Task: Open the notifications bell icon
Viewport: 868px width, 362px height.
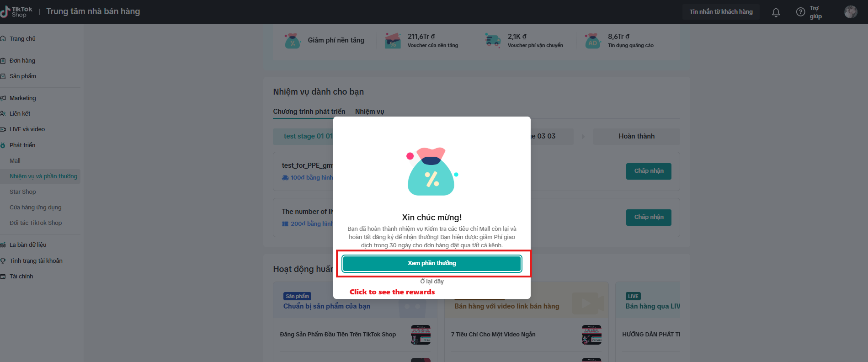Action: pos(776,12)
